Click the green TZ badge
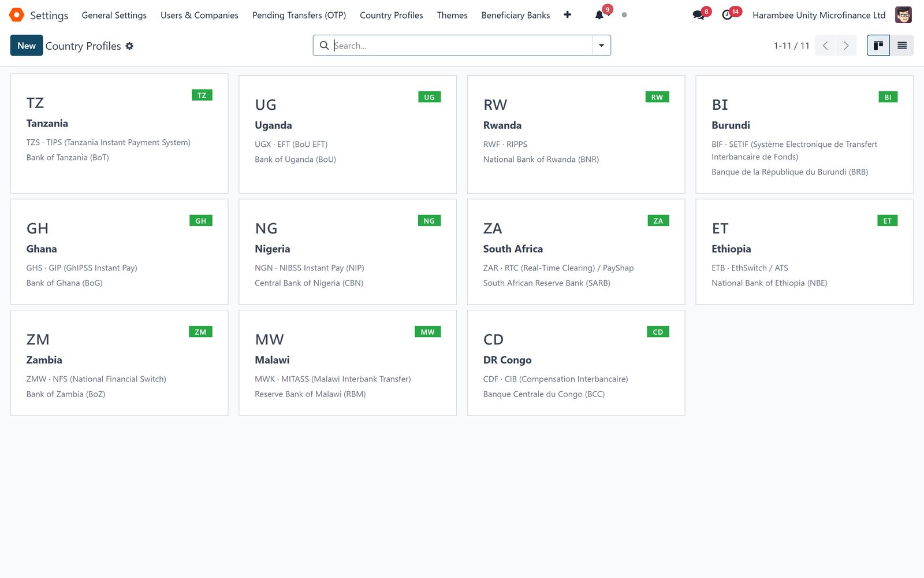924x578 pixels. pos(202,95)
